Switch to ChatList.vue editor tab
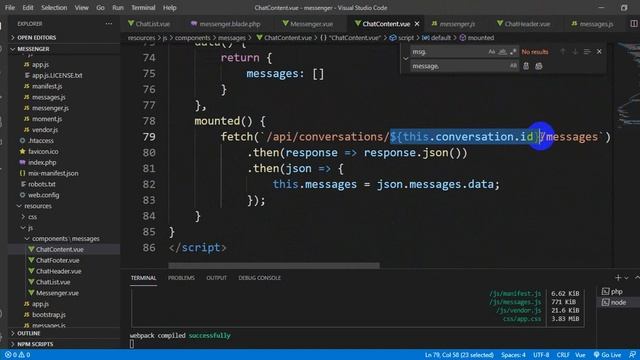Screen dimensions: 640x360 coord(152,24)
